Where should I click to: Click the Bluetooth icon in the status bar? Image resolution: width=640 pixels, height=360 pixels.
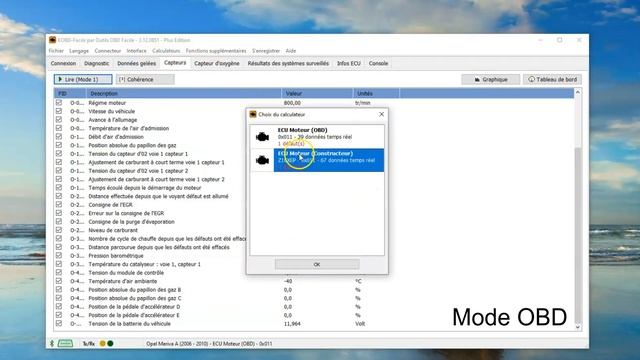click(x=52, y=344)
